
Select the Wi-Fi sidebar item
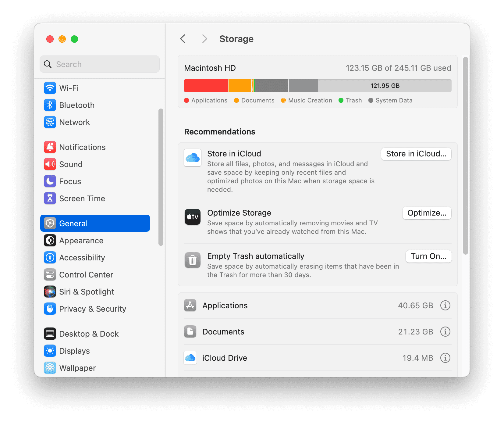[x=95, y=88]
